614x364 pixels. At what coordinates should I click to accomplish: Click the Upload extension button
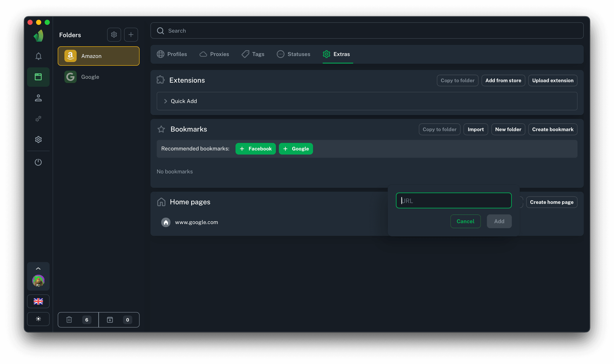(x=552, y=80)
